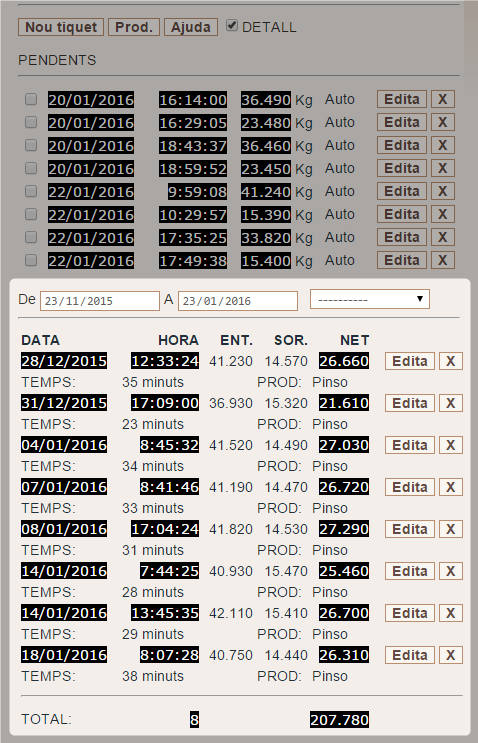Focus the A end date field

click(x=238, y=301)
